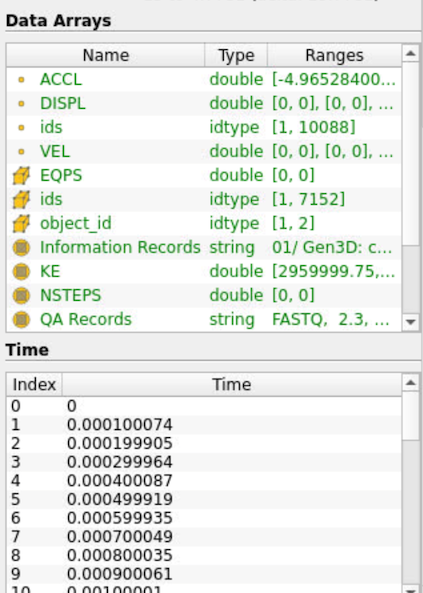This screenshot has width=423, height=593.
Task: Select the Information Records array name
Action: pos(120,247)
